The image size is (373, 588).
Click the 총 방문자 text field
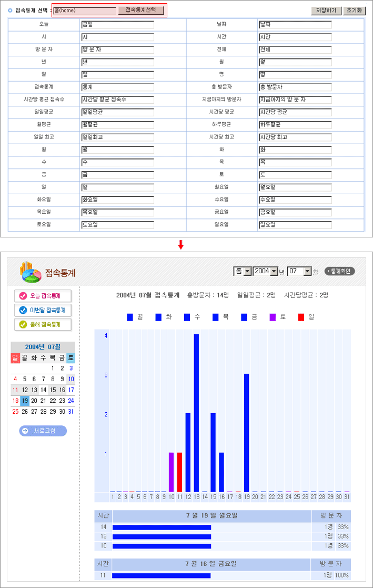tap(295, 87)
